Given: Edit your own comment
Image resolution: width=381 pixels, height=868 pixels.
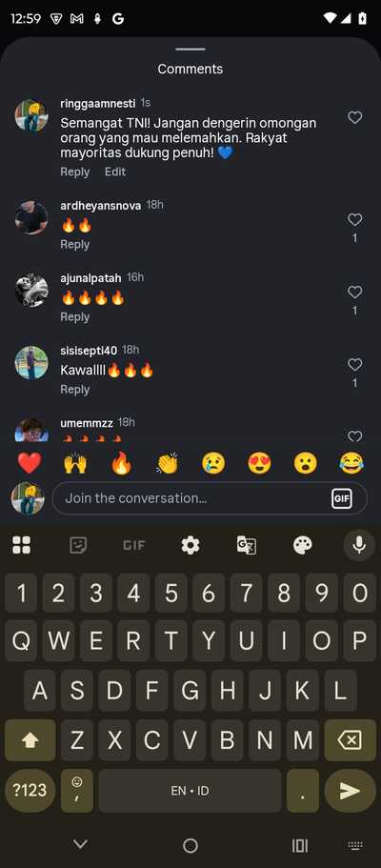Looking at the screenshot, I should 115,172.
